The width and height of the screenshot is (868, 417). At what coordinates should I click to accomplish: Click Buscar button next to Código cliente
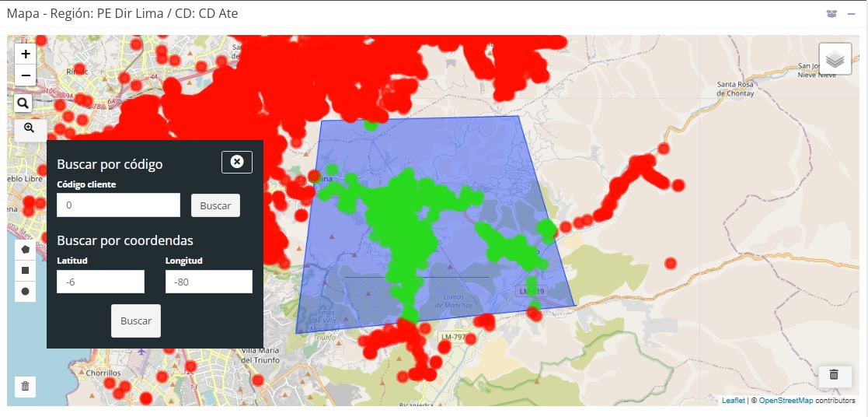pos(215,205)
